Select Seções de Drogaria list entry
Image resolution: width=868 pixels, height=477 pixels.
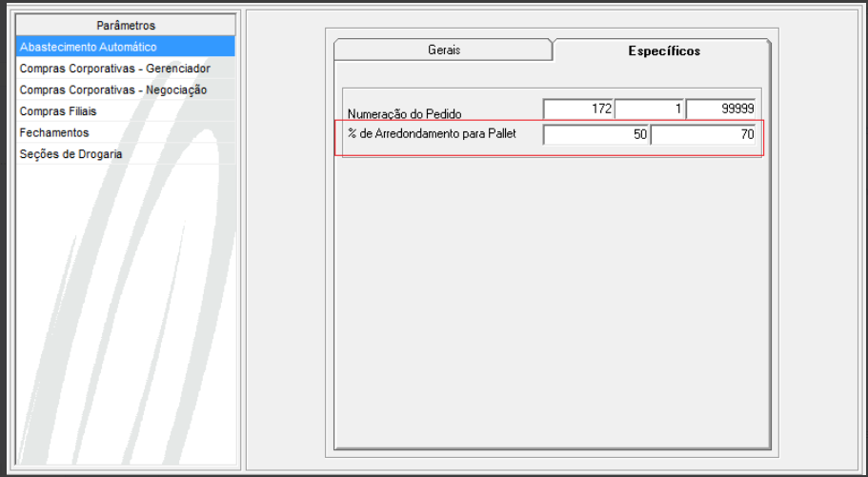126,154
